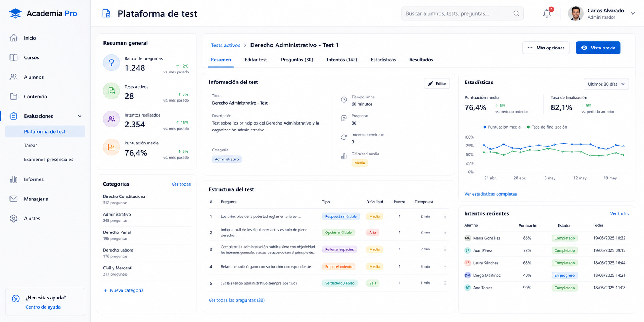This screenshot has height=322, width=644.
Task: Open Inicio via the house icon
Action: pyautogui.click(x=13, y=38)
